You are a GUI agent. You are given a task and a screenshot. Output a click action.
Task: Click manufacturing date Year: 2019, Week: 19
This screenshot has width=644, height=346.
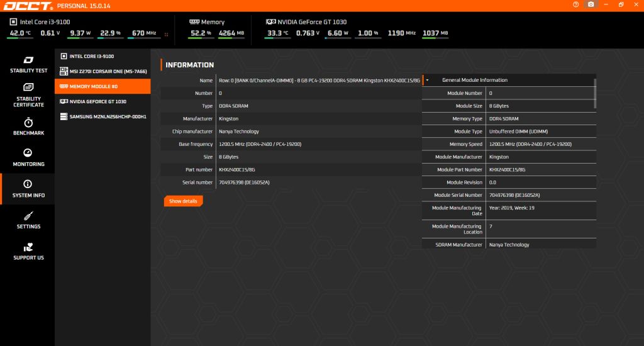pyautogui.click(x=511, y=208)
